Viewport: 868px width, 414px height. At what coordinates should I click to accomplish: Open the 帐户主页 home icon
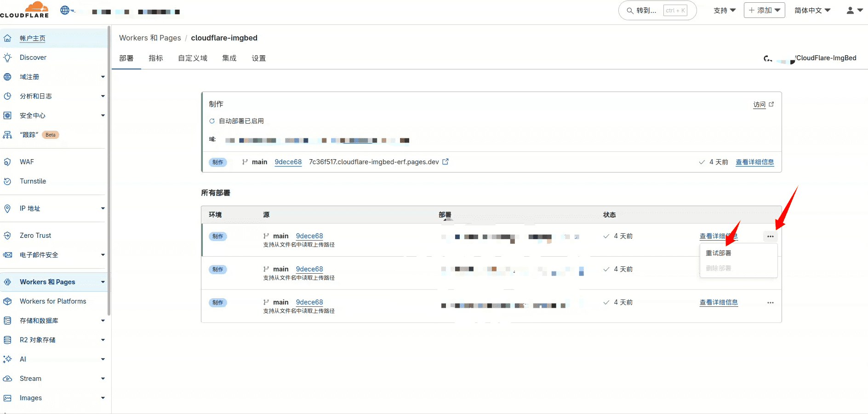pos(7,38)
